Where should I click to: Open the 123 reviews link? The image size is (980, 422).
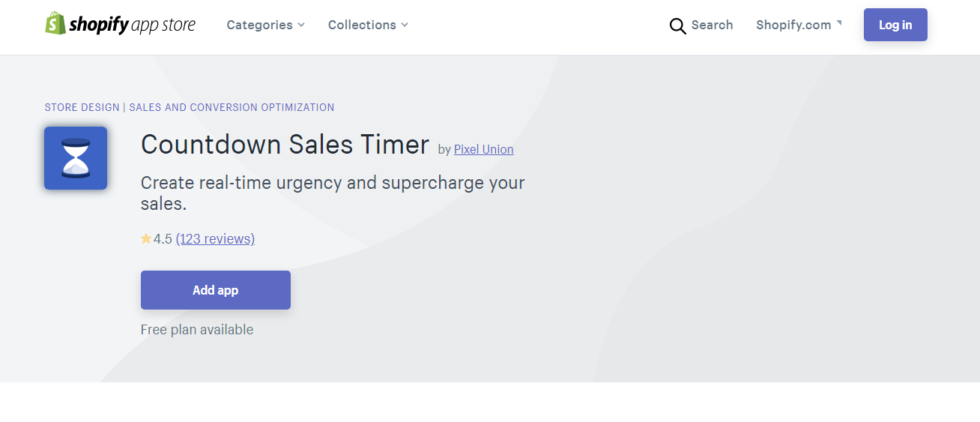coord(215,239)
